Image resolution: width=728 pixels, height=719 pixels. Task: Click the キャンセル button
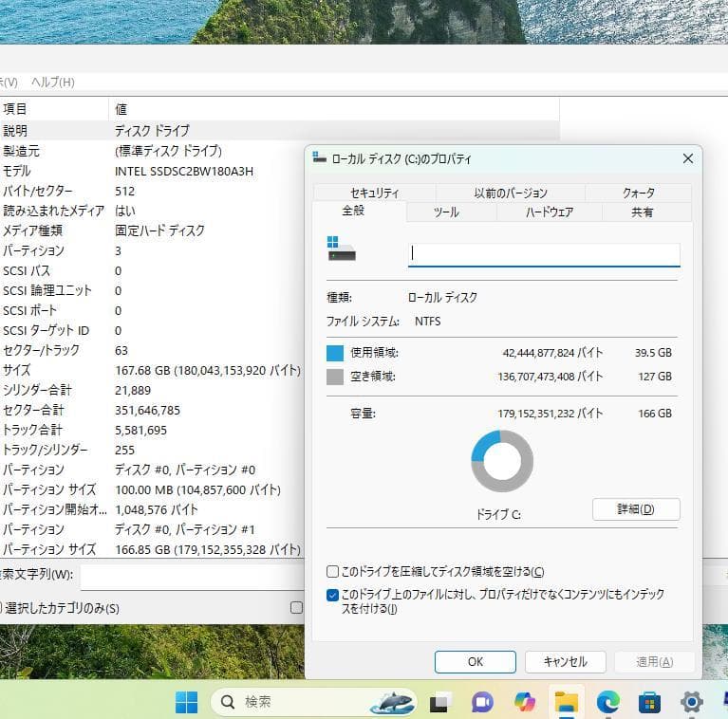(x=565, y=661)
